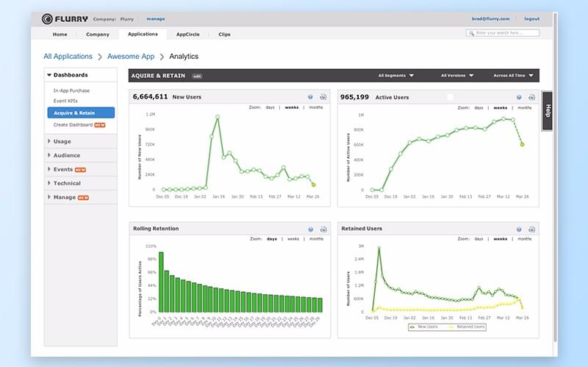Open help icon on Rolling Retention chart
Screen dimensions: 588x367
click(x=310, y=229)
